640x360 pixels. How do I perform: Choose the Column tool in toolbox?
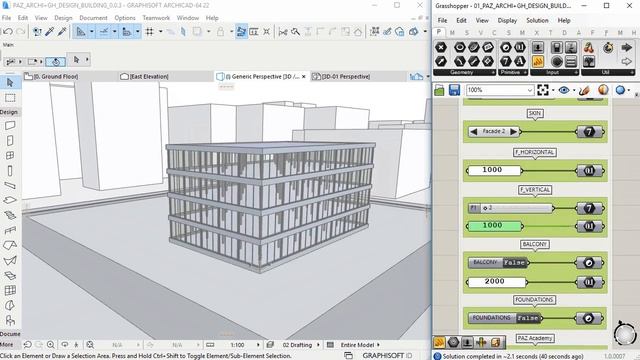(x=10, y=171)
